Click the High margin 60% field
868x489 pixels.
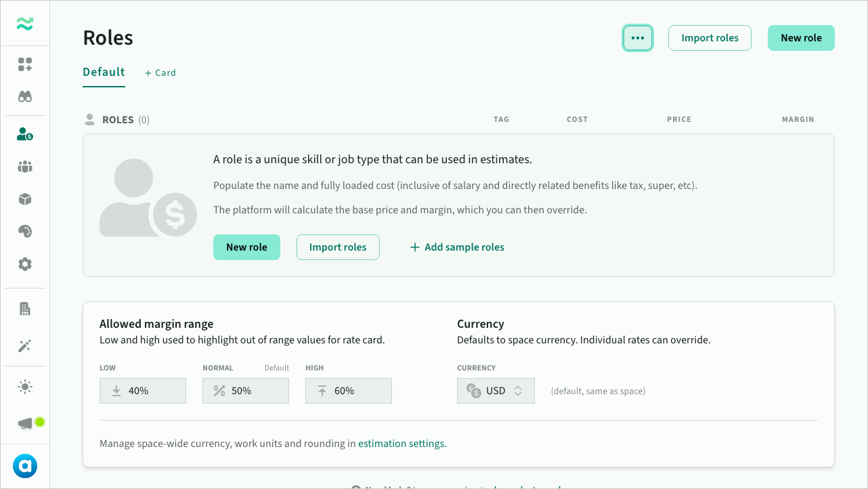(349, 391)
